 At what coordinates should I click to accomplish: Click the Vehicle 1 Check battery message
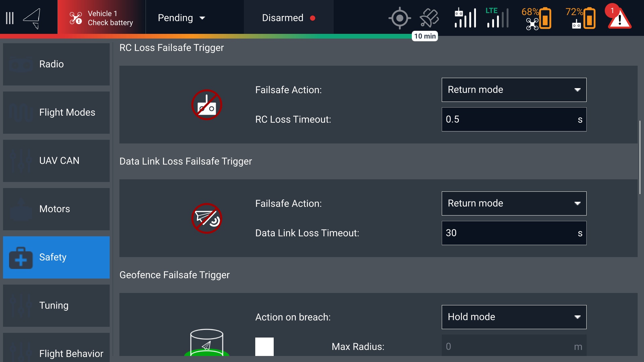point(102,18)
